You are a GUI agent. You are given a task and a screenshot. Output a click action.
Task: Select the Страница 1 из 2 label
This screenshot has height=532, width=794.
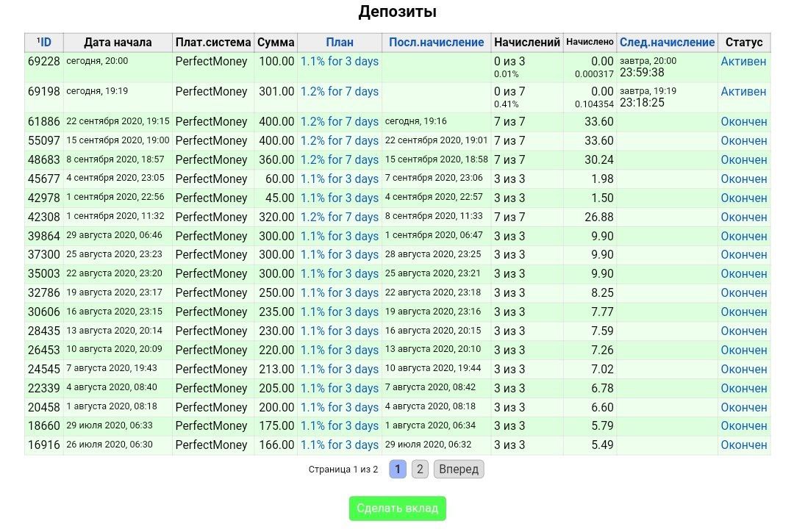[343, 470]
